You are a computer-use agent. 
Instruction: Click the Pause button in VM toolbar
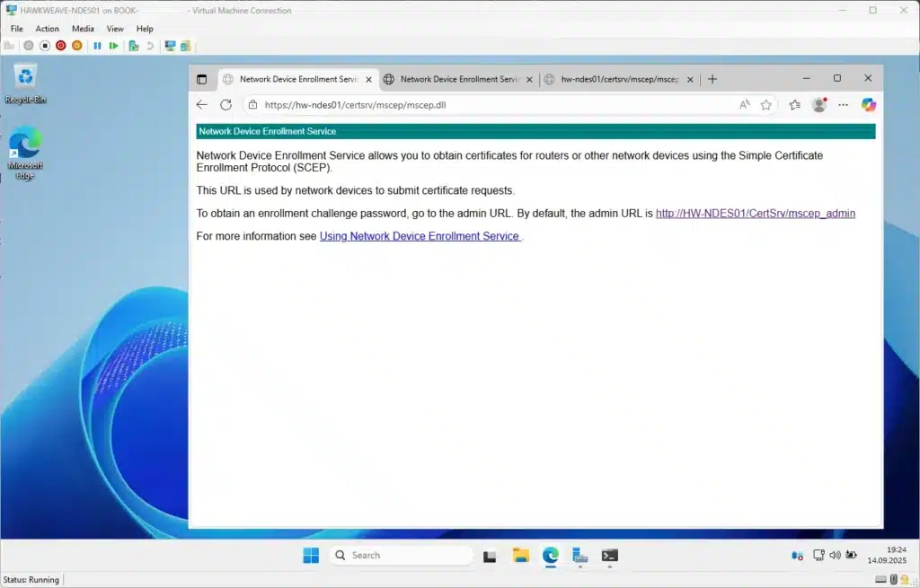pyautogui.click(x=98, y=46)
